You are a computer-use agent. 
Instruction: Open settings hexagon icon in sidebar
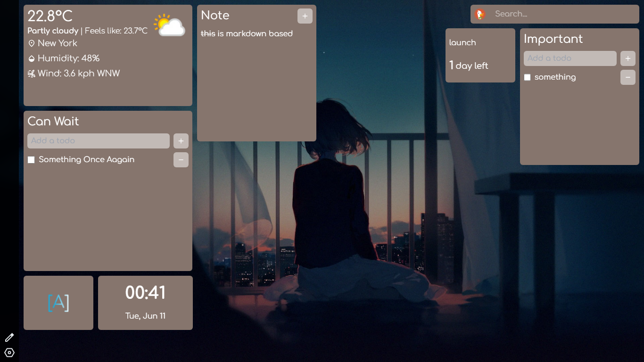(x=9, y=353)
